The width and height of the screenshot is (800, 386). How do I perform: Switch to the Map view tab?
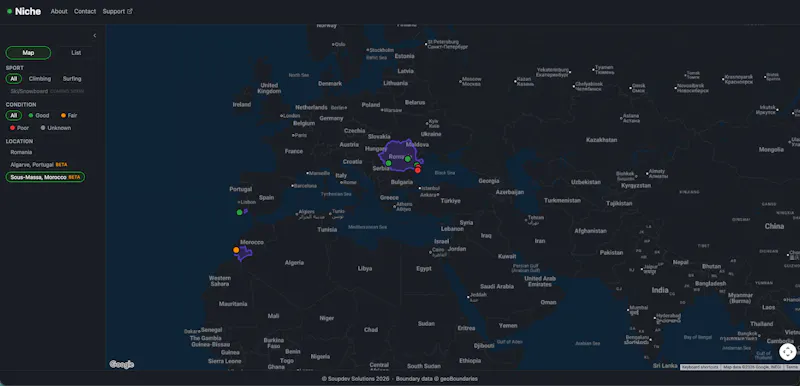(x=28, y=53)
